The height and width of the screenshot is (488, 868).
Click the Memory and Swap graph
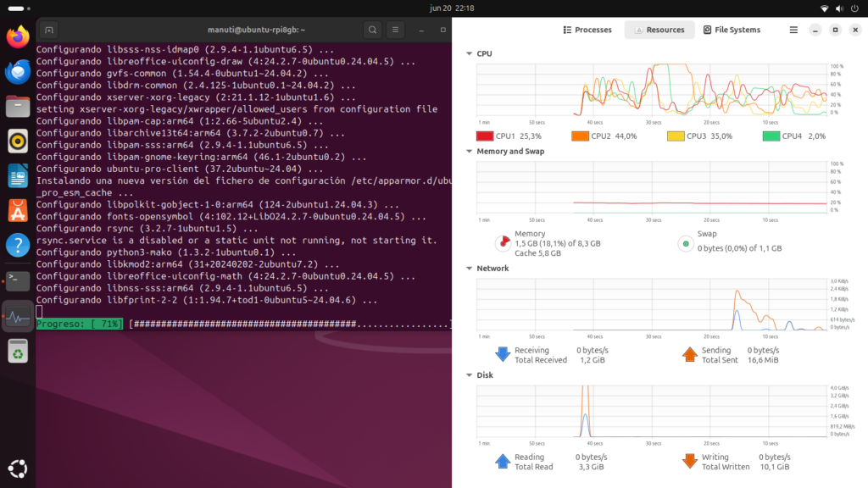click(x=652, y=187)
